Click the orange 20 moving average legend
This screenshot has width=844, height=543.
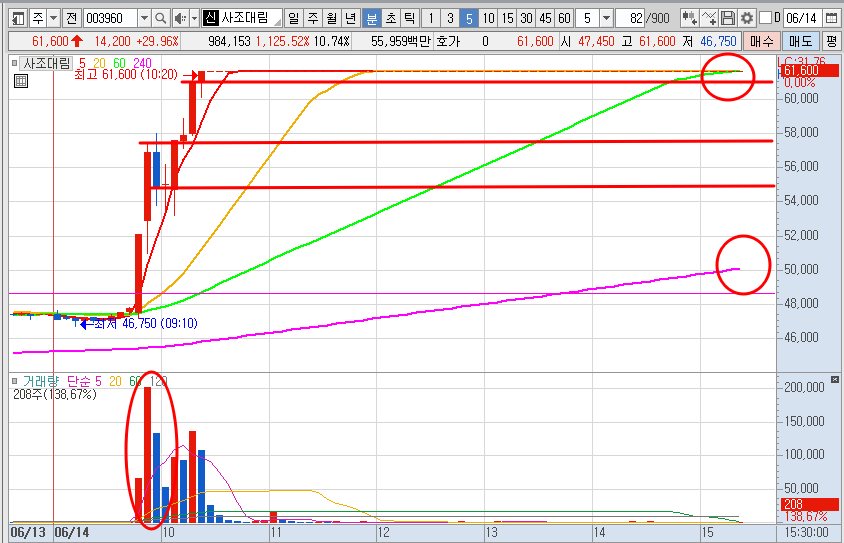[100, 63]
